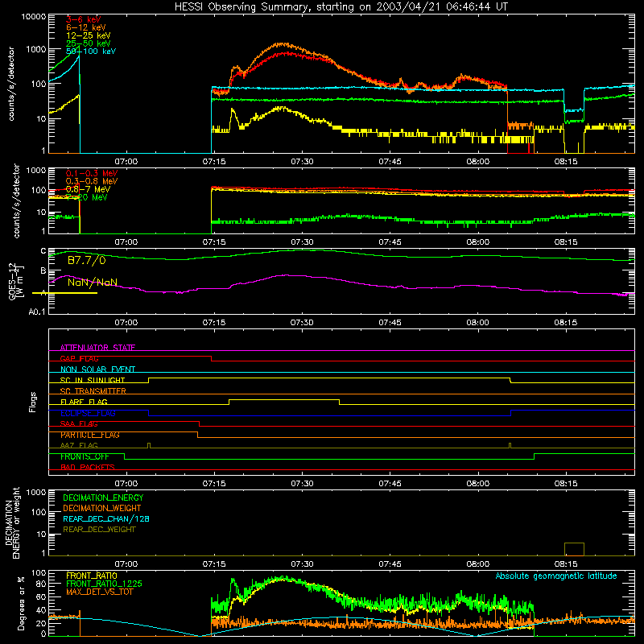The height and width of the screenshot is (644, 644).
Task: Click the REAR_DEC_CHAN/128 legend entry
Action: click(x=106, y=519)
